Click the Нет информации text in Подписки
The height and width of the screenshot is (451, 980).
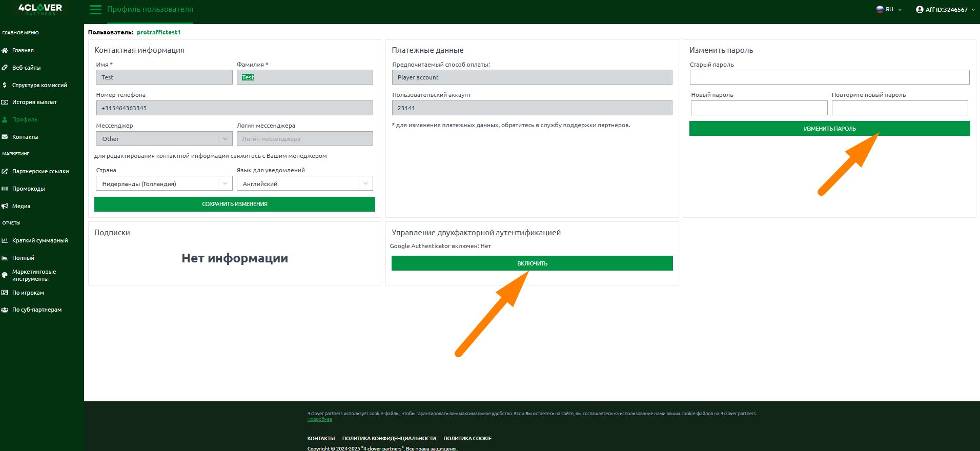(235, 258)
